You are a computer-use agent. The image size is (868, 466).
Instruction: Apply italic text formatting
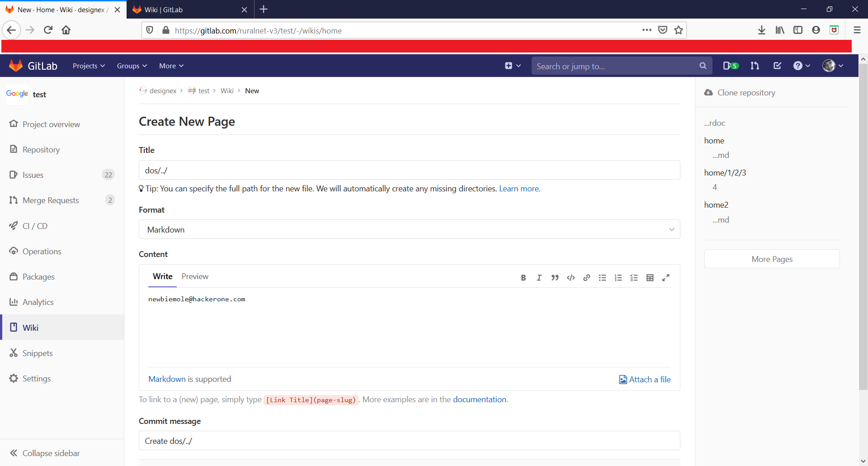[539, 278]
